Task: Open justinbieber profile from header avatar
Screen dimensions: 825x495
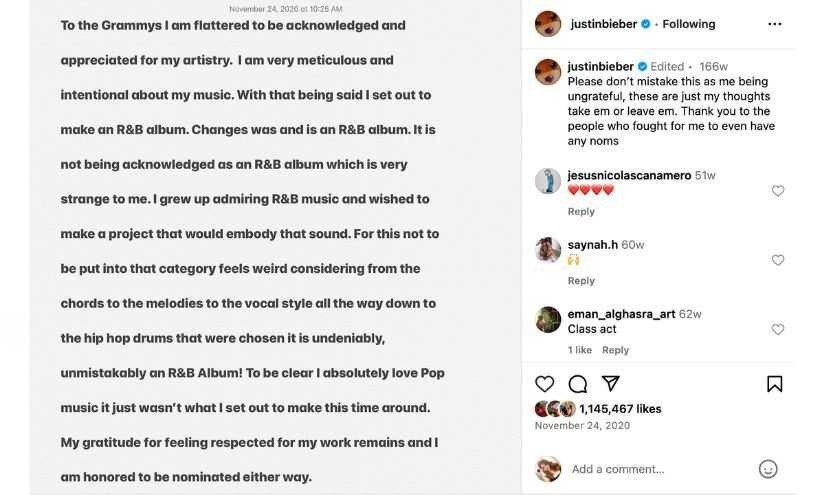Action: coord(548,24)
